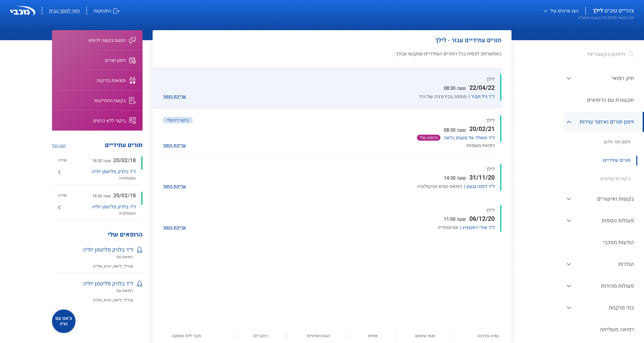Collapse זימון תורים ואיתור שירות section

569,122
